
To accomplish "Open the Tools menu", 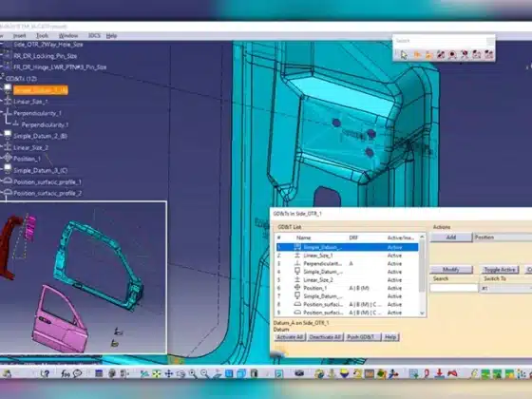I will 42,36.
